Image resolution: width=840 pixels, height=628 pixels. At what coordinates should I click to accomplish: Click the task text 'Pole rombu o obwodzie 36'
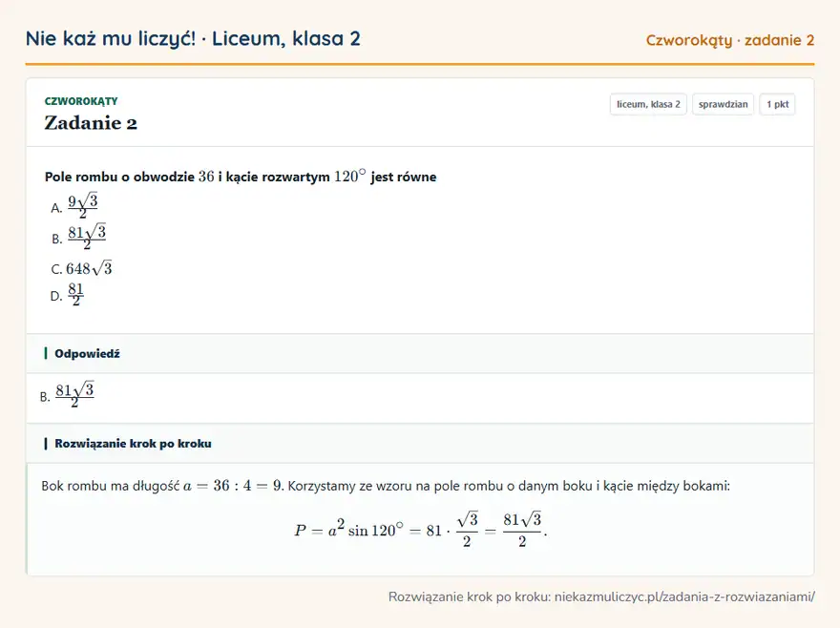(130, 177)
